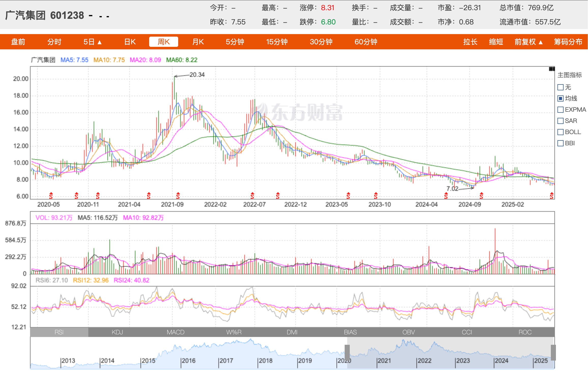Click the RSI12: 32.96 value
Viewport: 588px width, 372px height.
coord(91,280)
